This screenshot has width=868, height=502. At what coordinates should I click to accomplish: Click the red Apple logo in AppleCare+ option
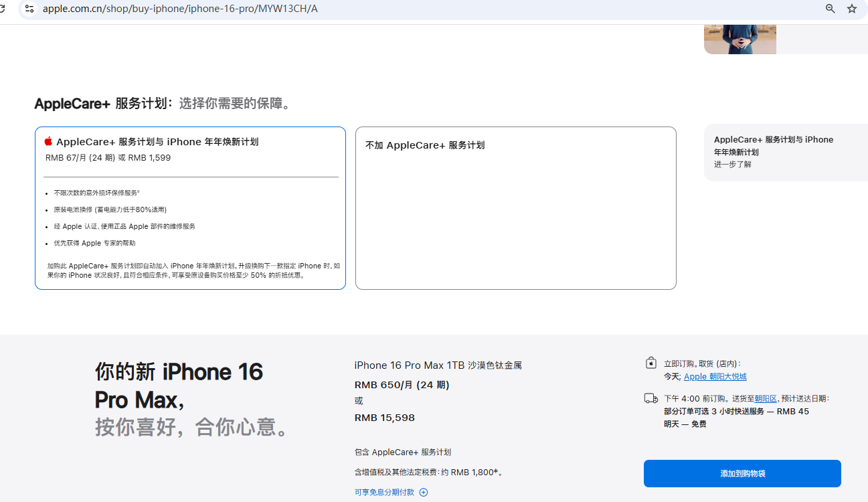pyautogui.click(x=48, y=141)
